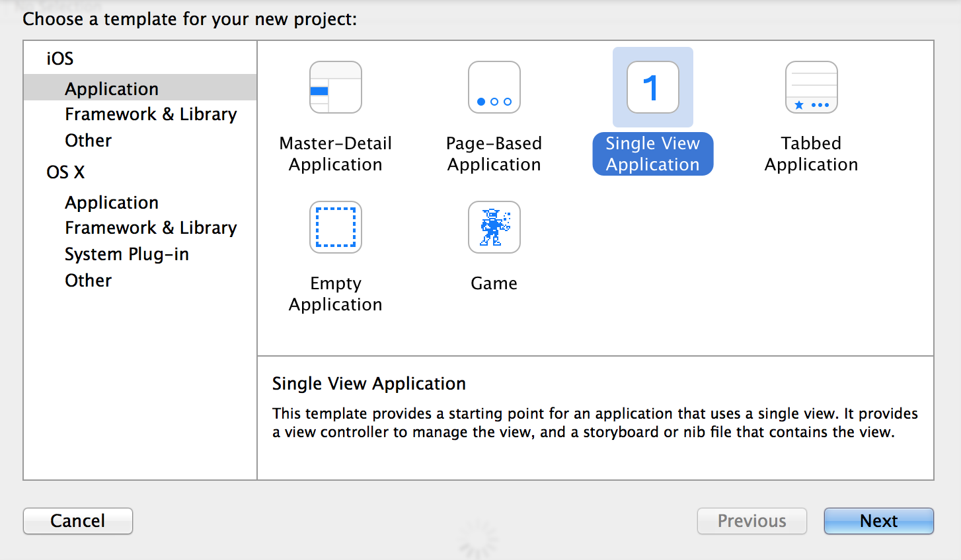Click the OS X section header

tap(65, 172)
